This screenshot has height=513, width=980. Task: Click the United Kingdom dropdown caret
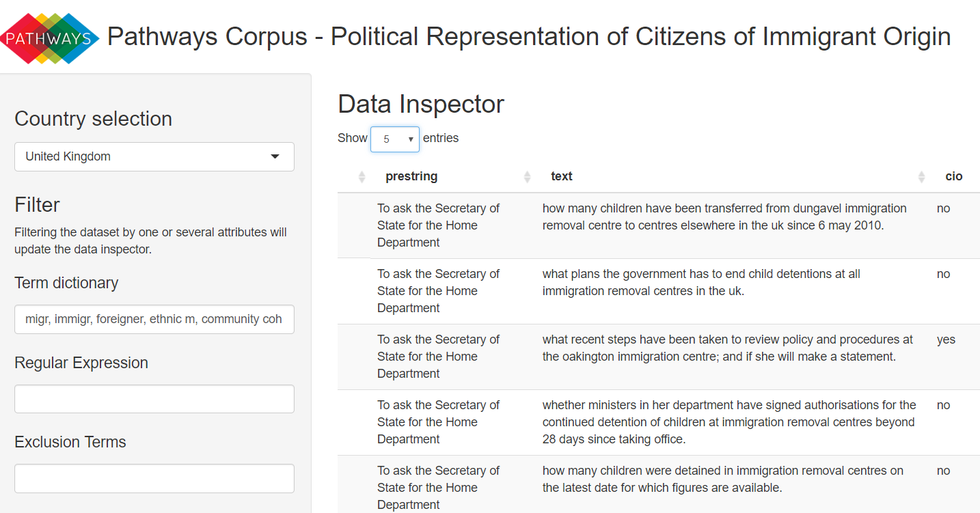point(275,156)
